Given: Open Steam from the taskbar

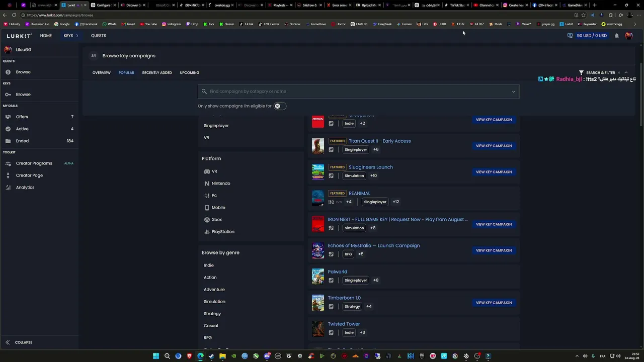Looking at the screenshot, I should tap(211, 356).
